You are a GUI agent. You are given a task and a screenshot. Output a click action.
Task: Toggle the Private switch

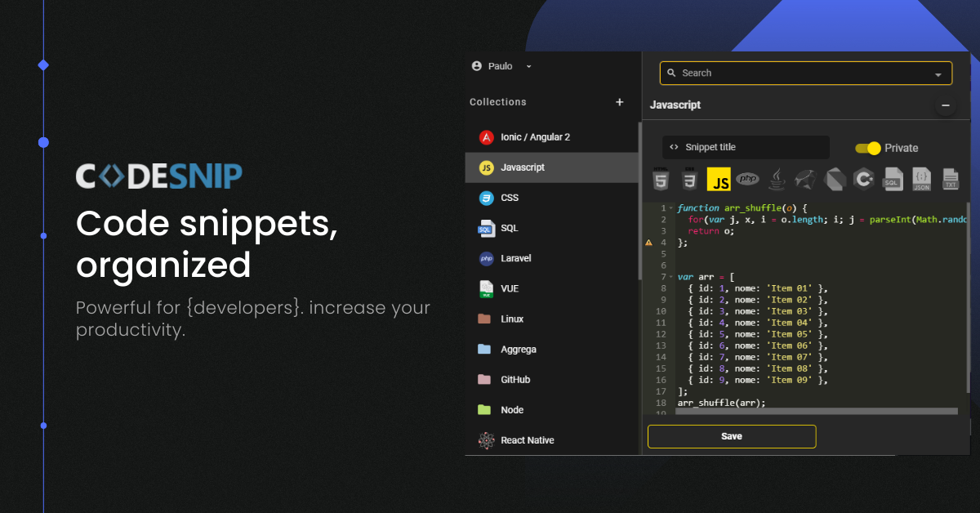pyautogui.click(x=868, y=148)
